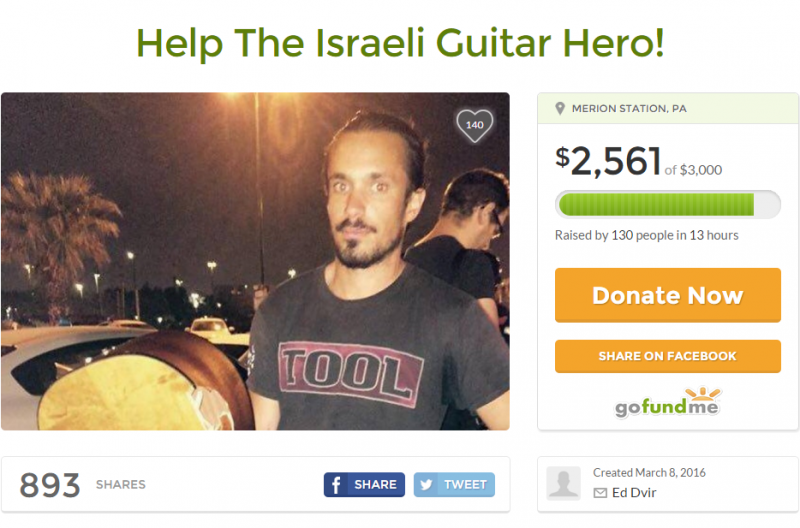Click the $2,561 raised amount
Viewport: 800px width, 528px height.
coord(608,161)
